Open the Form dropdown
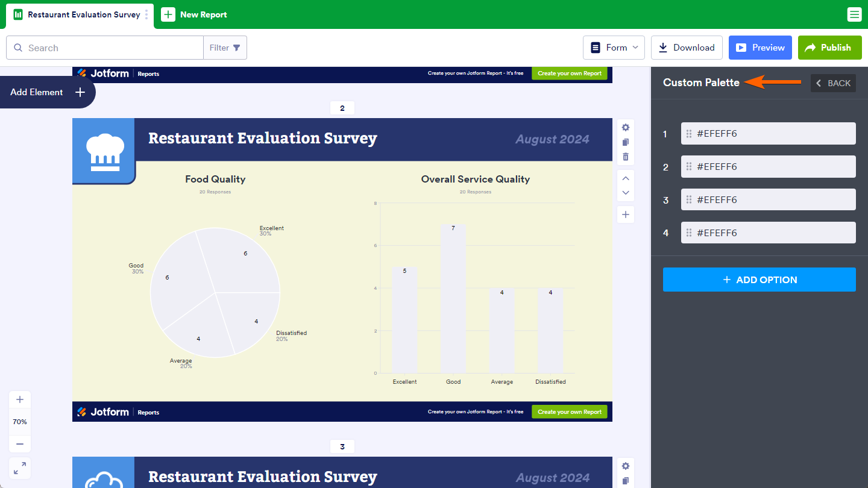The image size is (868, 488). (614, 48)
